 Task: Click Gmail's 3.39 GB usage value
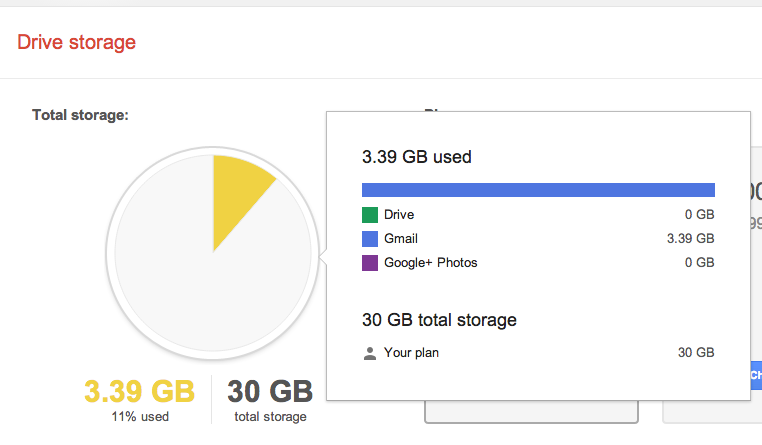point(690,239)
